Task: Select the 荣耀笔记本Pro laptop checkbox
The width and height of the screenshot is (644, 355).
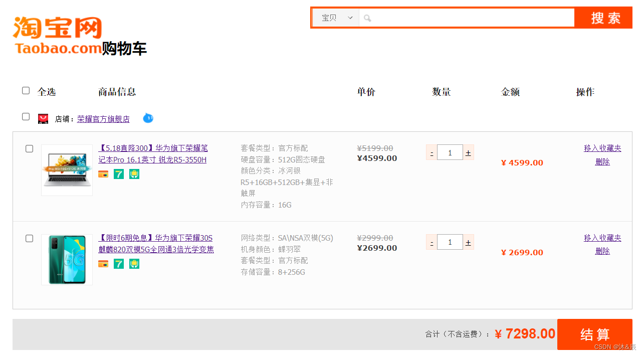Action: coord(30,149)
